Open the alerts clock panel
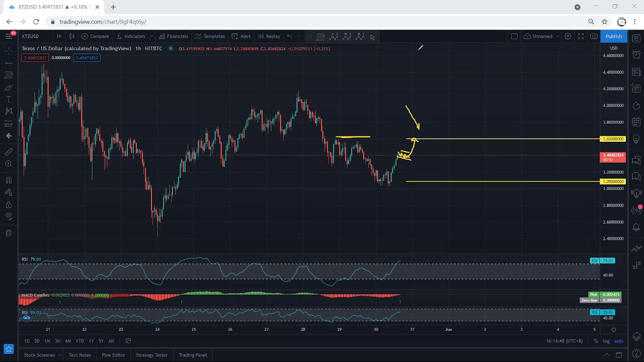 [636, 54]
